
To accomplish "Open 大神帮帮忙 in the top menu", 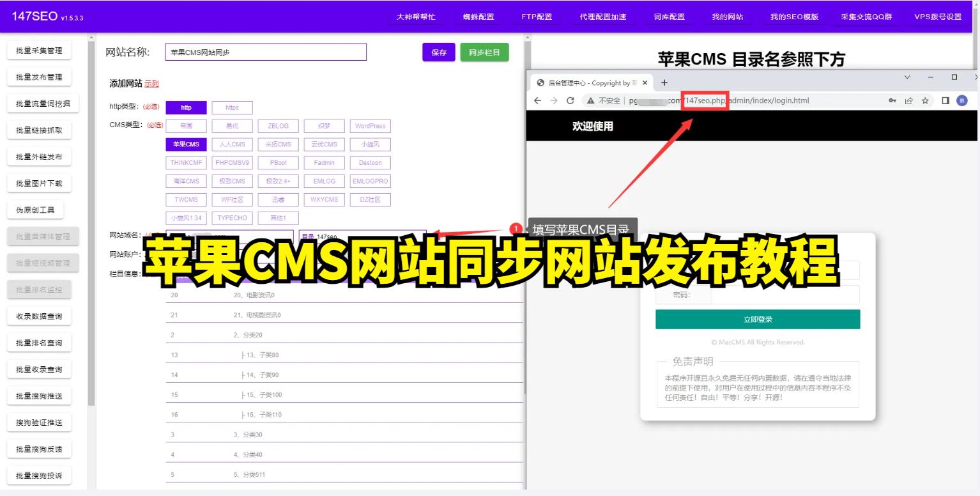I will coord(416,17).
